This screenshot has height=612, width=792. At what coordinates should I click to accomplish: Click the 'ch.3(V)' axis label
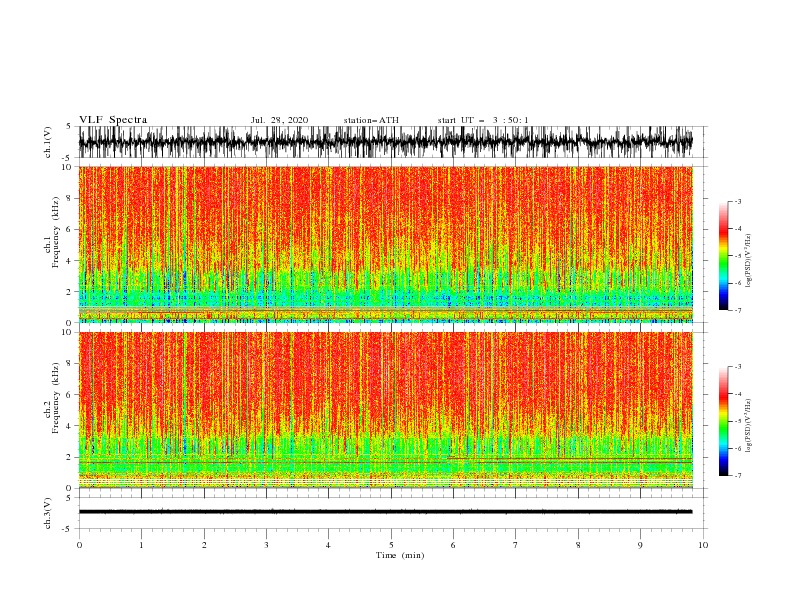[48, 513]
